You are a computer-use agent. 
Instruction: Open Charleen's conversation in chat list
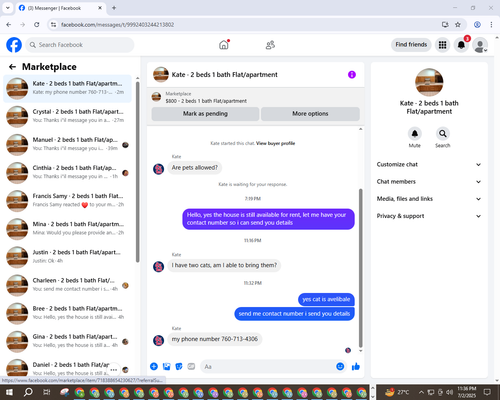click(x=67, y=285)
